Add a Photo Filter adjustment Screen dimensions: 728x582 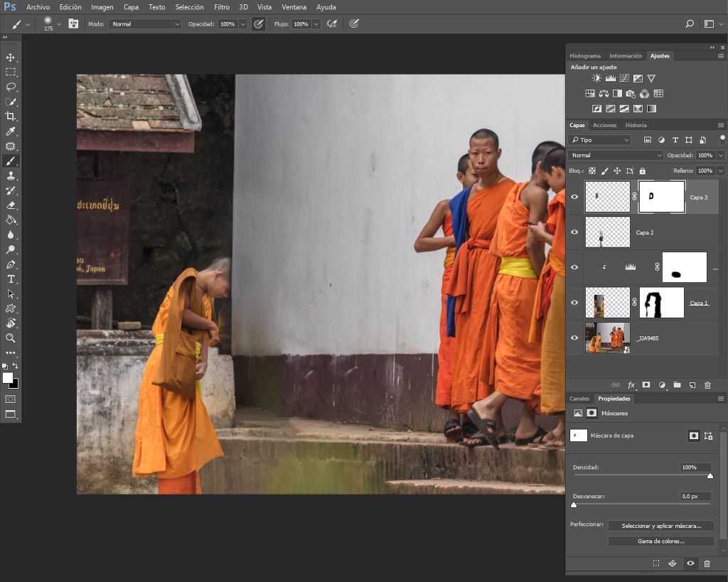pyautogui.click(x=631, y=94)
